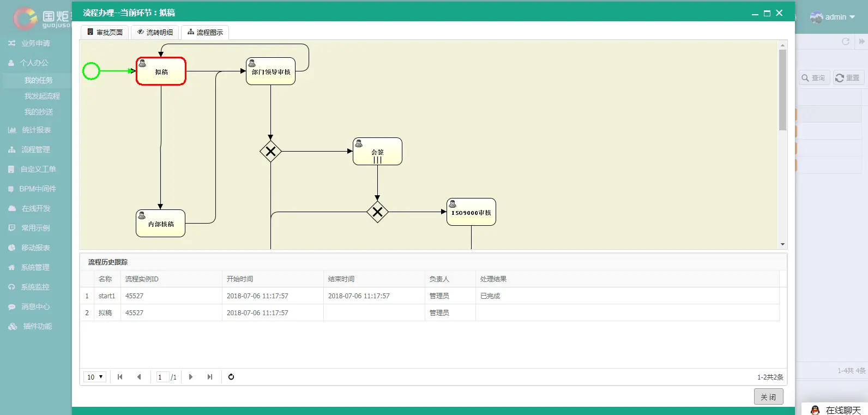Select the 部门领导审核 task node
The width and height of the screenshot is (868, 415).
(x=270, y=71)
